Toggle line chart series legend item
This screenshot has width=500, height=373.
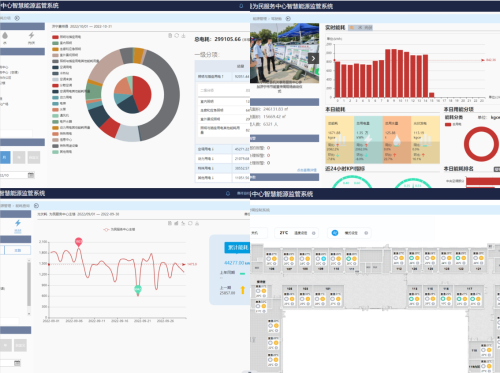[119, 230]
